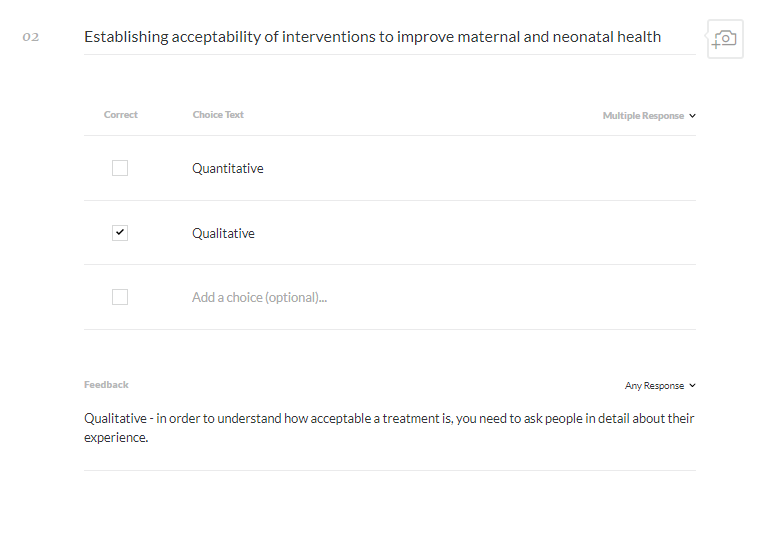This screenshot has width=761, height=535.
Task: Edit the question title about maternal health
Action: [x=372, y=37]
